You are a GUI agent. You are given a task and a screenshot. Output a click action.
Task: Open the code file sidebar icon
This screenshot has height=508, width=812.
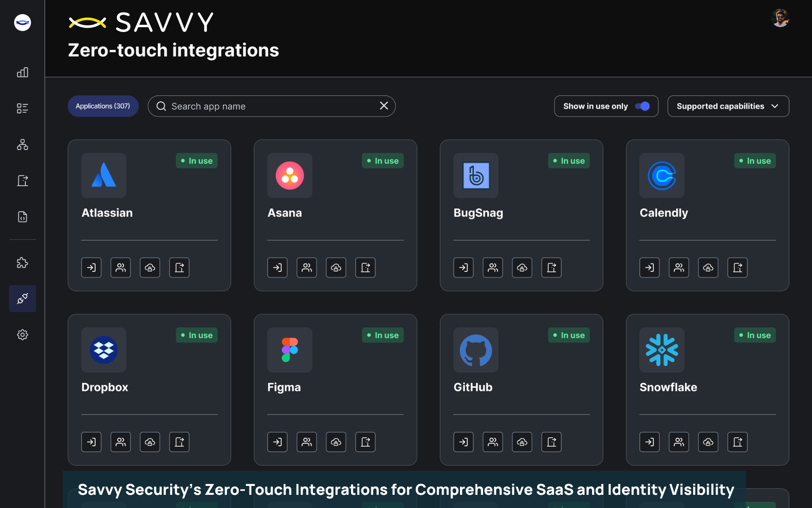23,217
